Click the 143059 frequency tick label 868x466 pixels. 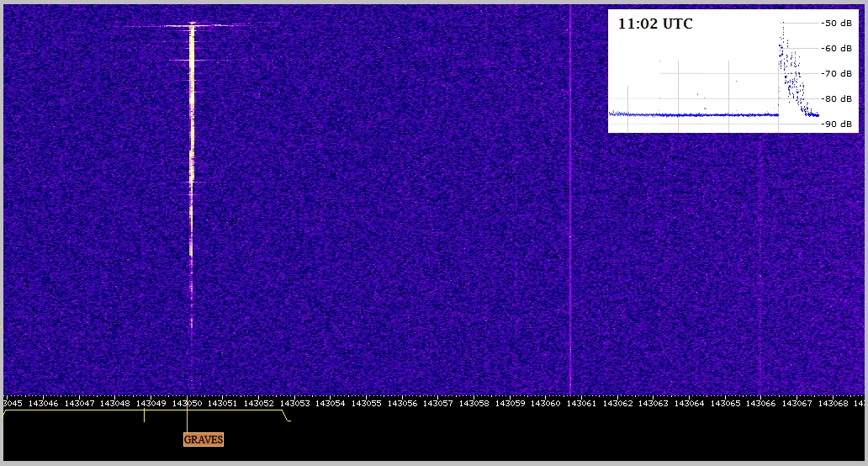(x=510, y=404)
